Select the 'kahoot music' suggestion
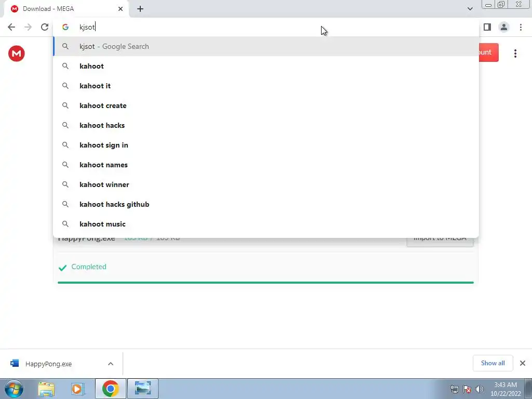 click(266, 223)
